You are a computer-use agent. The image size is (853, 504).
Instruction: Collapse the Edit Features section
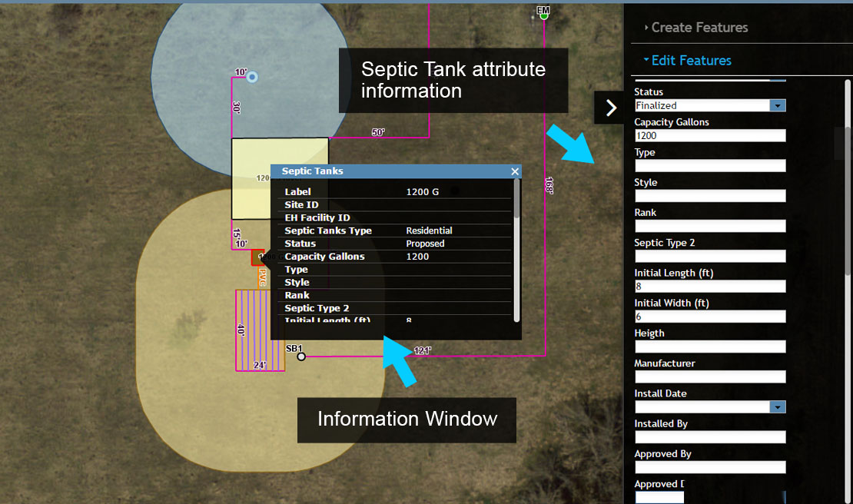point(690,61)
